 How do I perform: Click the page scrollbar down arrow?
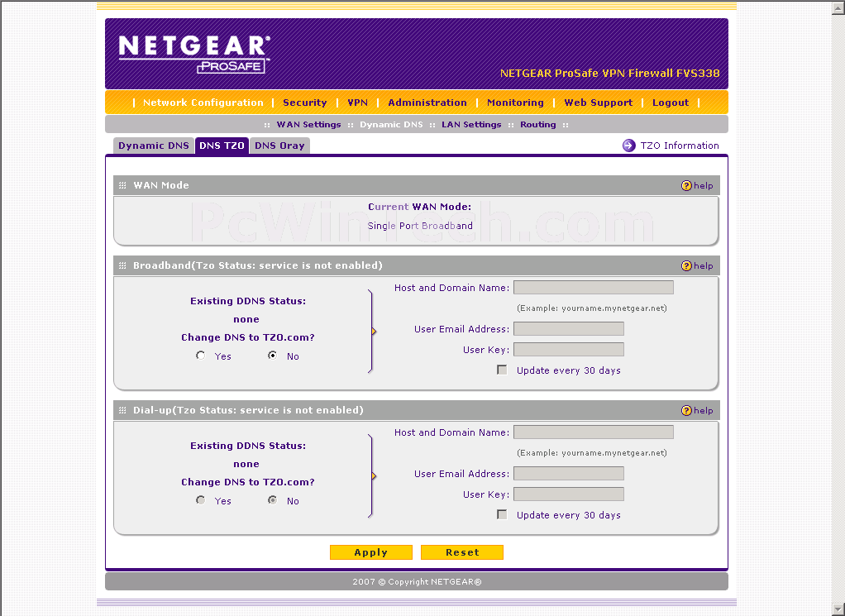pyautogui.click(x=838, y=609)
